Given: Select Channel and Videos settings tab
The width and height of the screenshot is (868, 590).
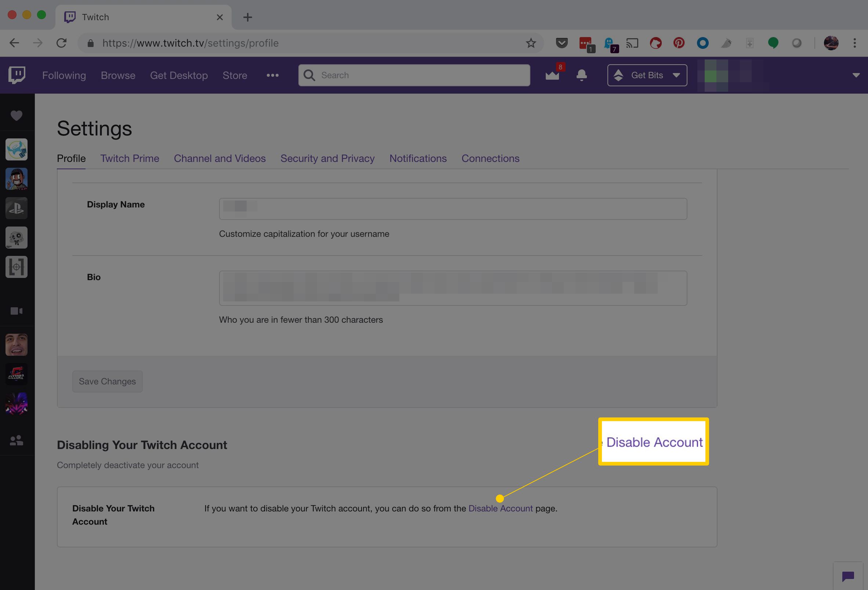Looking at the screenshot, I should pos(220,158).
